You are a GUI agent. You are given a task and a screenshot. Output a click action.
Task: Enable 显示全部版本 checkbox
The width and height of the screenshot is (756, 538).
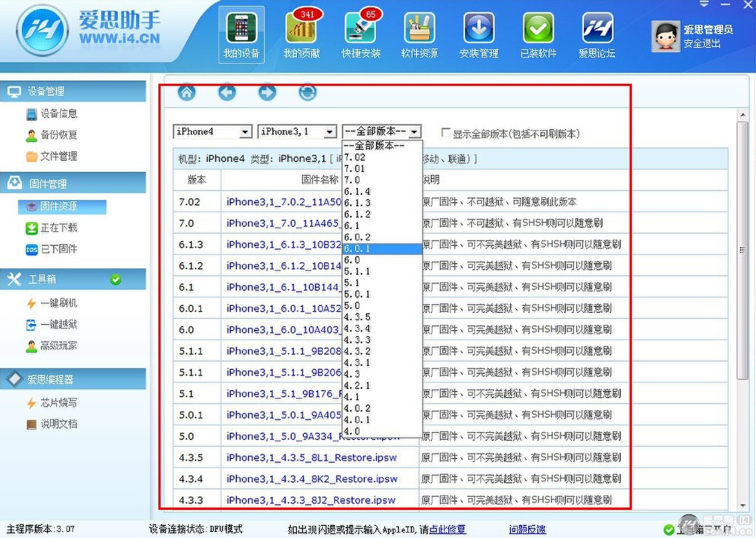[445, 132]
